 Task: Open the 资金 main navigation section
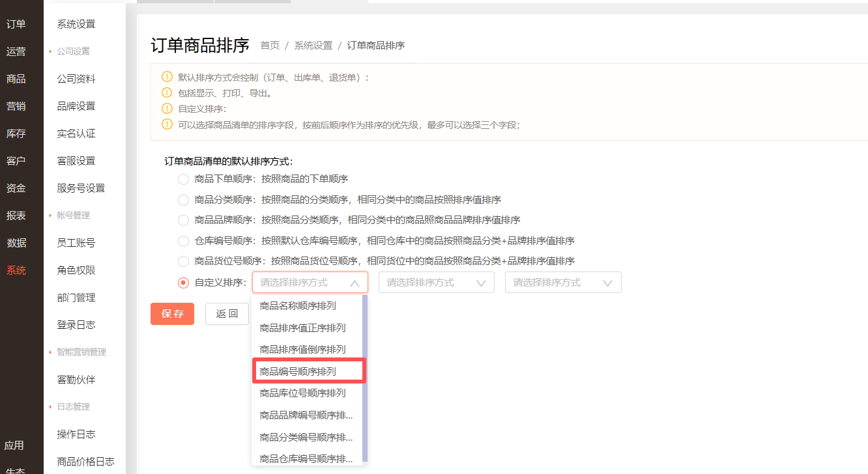[16, 189]
